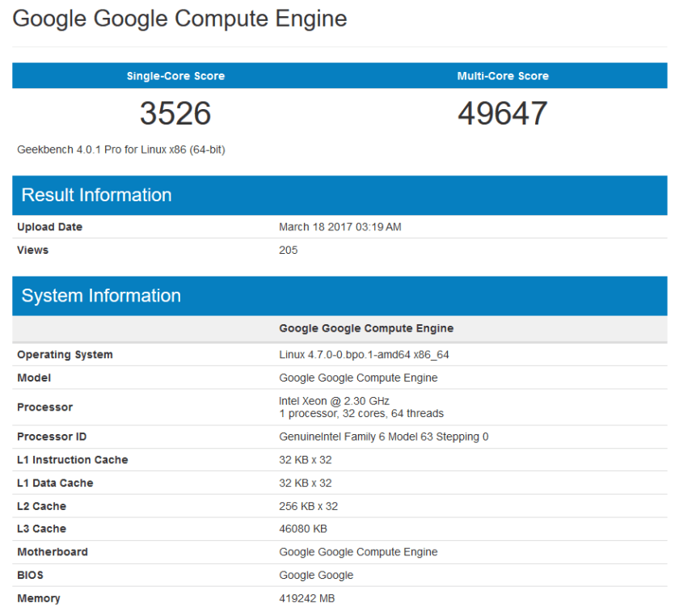The image size is (679, 616).
Task: Click the System Information section header
Action: [101, 296]
